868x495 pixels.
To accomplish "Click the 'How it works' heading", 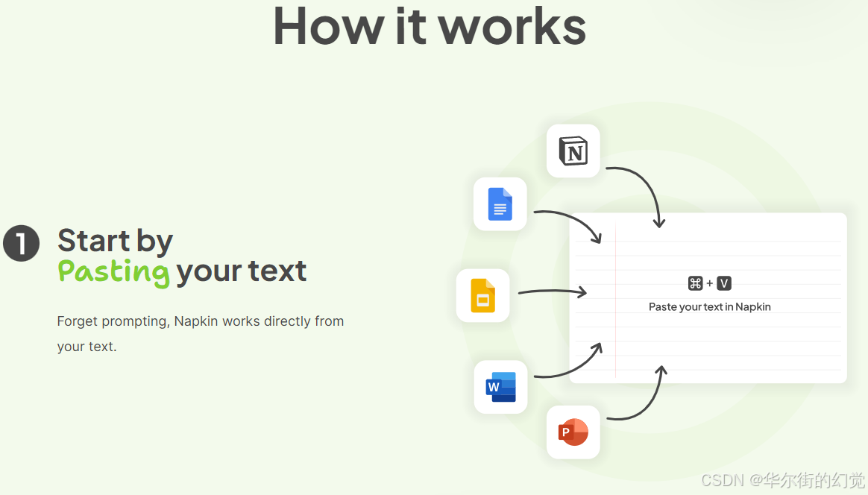I will coord(430,25).
